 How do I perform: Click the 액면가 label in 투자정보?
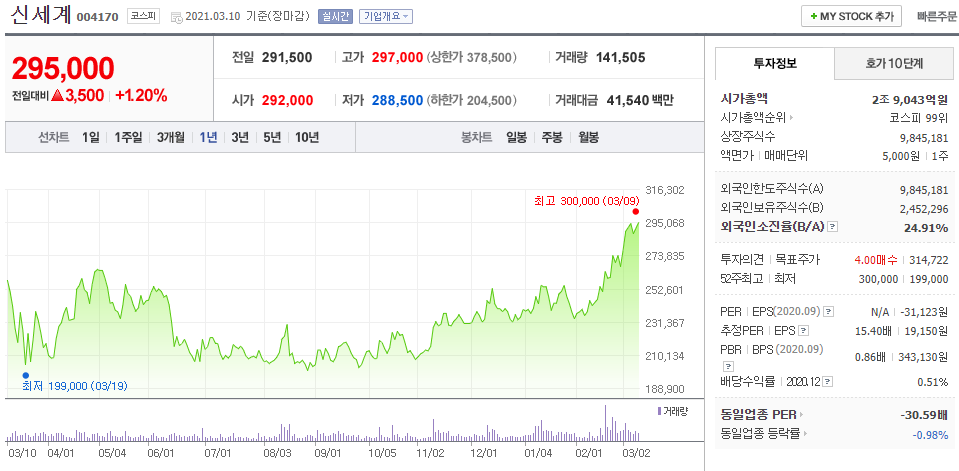coord(738,156)
